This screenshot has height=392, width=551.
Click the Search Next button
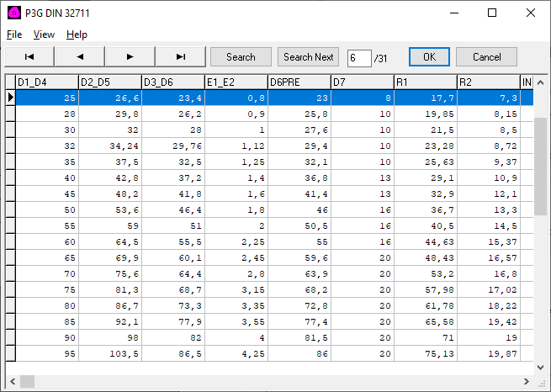(309, 57)
